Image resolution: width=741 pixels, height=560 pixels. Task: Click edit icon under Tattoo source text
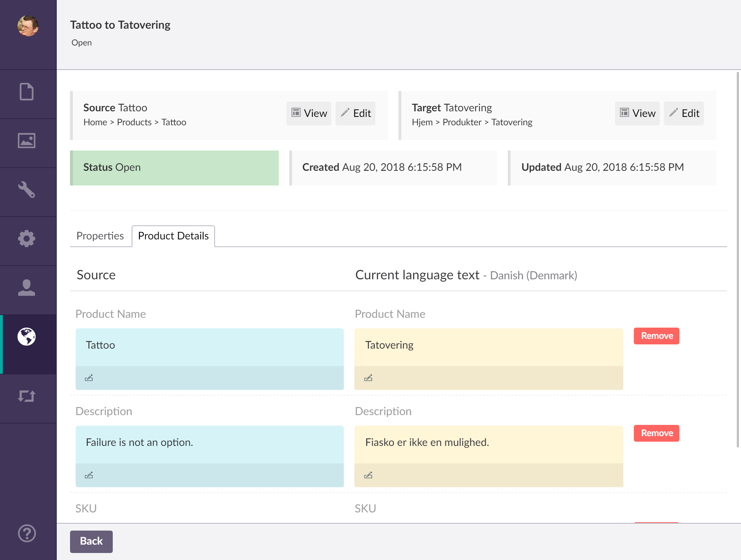click(x=89, y=378)
